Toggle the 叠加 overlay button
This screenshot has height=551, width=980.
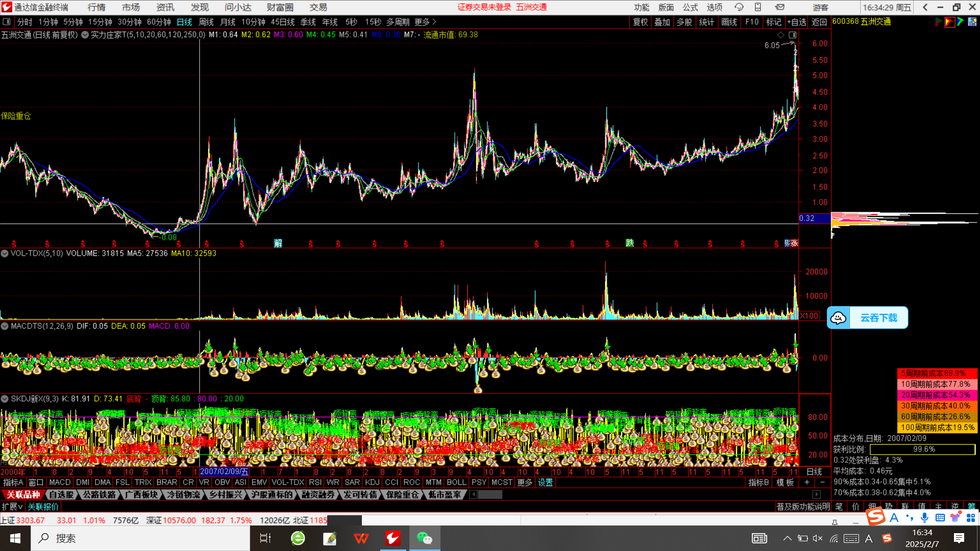click(662, 22)
